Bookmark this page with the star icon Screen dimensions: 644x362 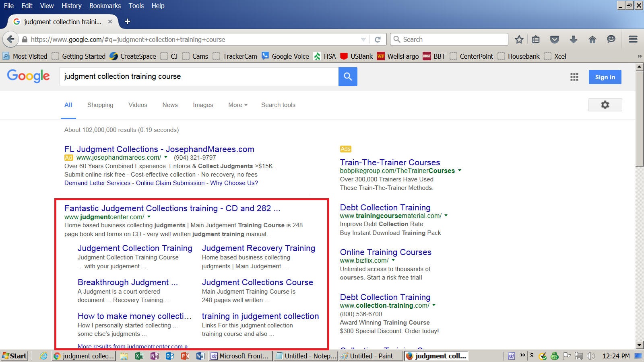click(519, 39)
